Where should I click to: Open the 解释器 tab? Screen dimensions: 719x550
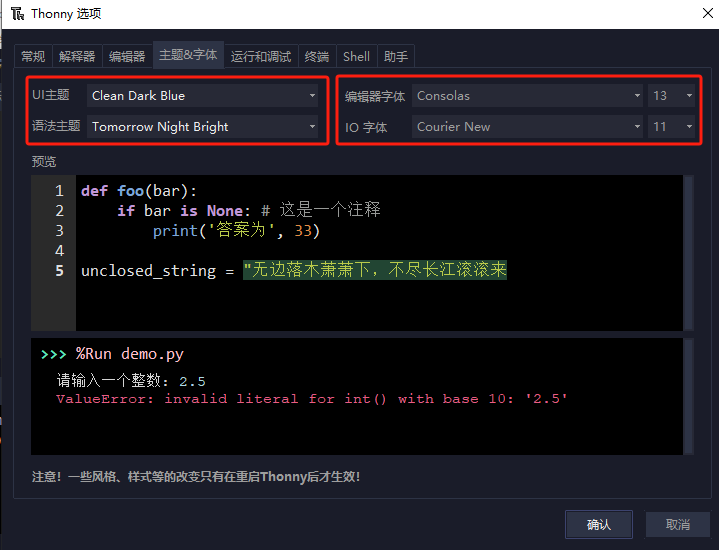tap(77, 56)
